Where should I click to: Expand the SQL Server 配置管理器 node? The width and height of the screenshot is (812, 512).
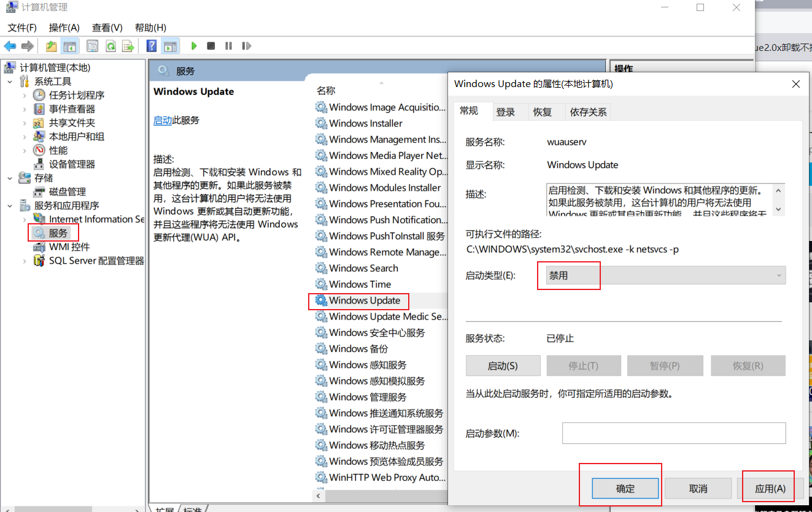click(x=25, y=261)
